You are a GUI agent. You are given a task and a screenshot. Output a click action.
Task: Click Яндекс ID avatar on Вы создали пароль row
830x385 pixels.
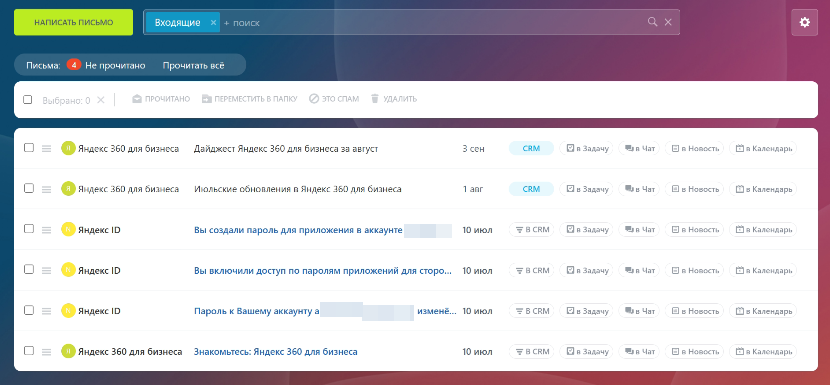68,230
